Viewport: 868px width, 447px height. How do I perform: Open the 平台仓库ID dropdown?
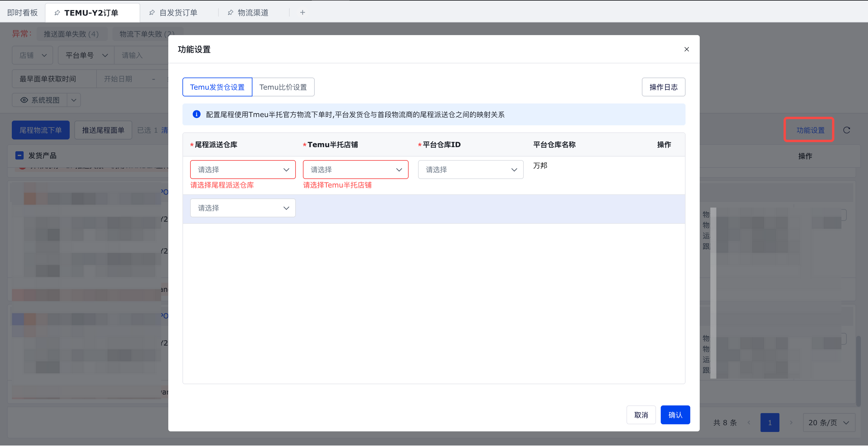[x=470, y=170]
